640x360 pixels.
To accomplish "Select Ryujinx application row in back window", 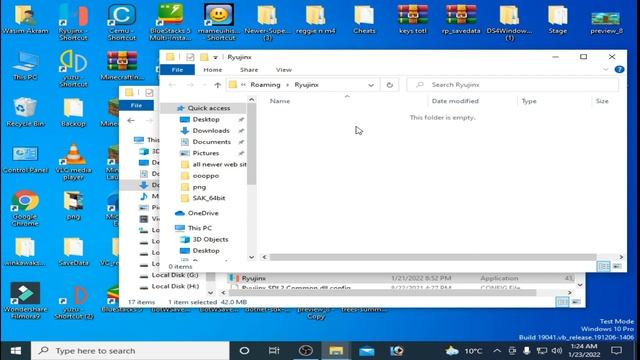I will coord(400,278).
